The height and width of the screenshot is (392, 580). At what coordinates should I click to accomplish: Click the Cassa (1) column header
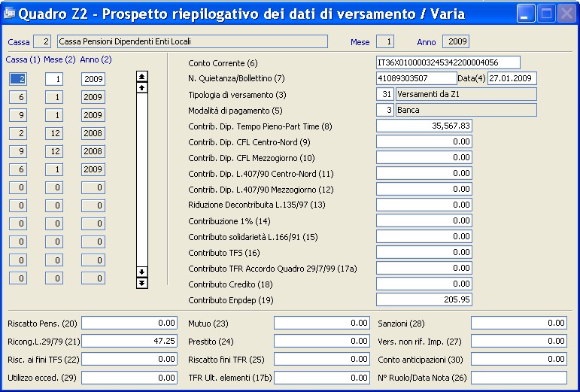tap(23, 59)
